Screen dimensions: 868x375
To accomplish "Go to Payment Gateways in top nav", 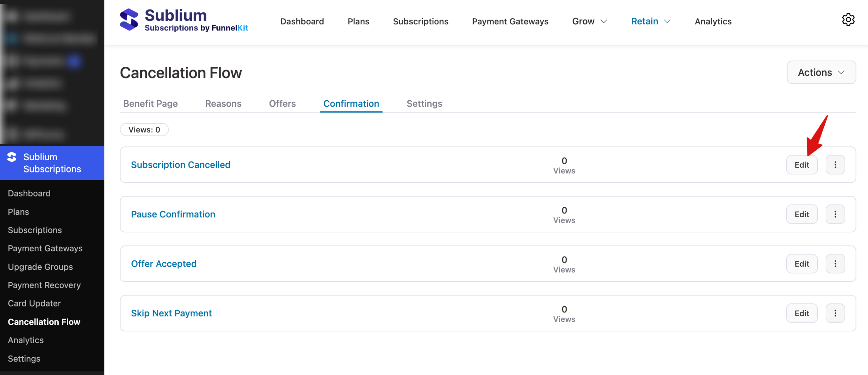I will pos(510,21).
